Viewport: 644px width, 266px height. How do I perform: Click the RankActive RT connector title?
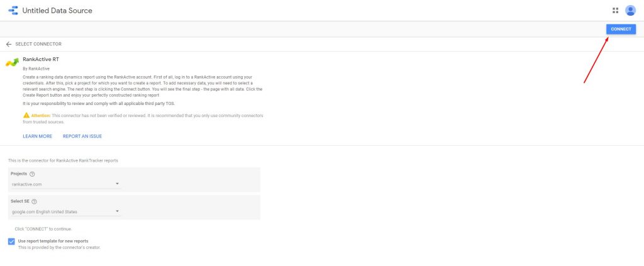click(x=41, y=60)
